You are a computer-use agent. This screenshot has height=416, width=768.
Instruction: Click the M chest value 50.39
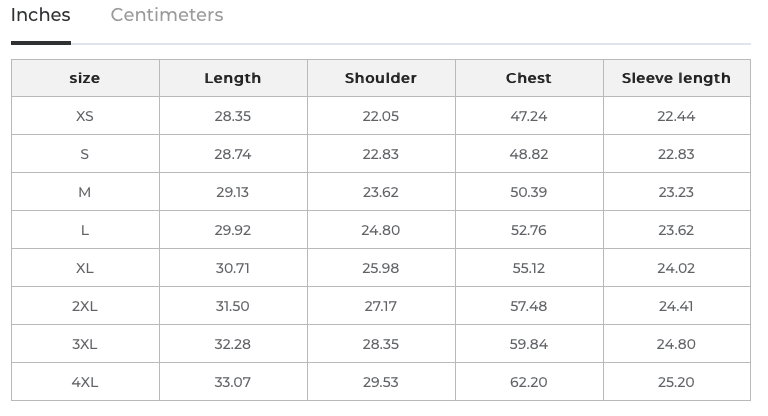point(529,192)
